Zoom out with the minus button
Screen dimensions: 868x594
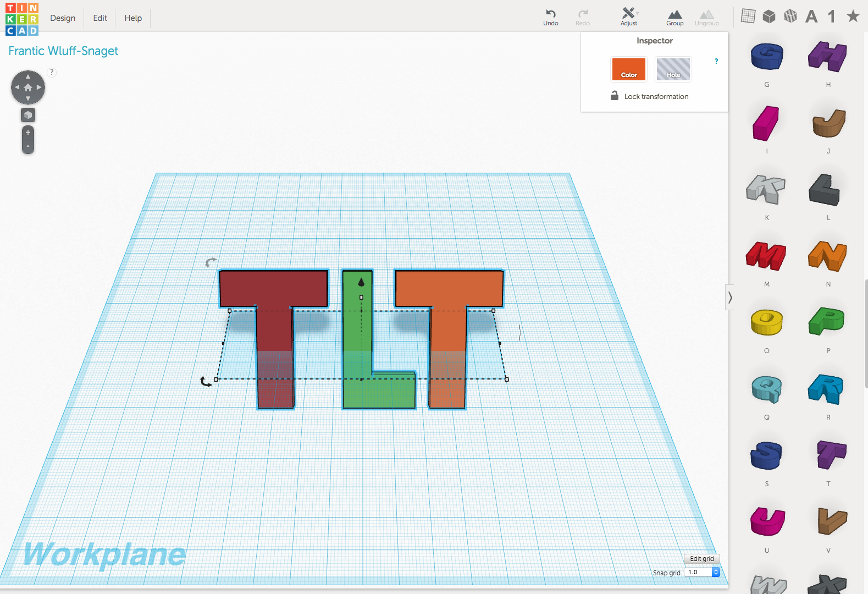[x=28, y=146]
